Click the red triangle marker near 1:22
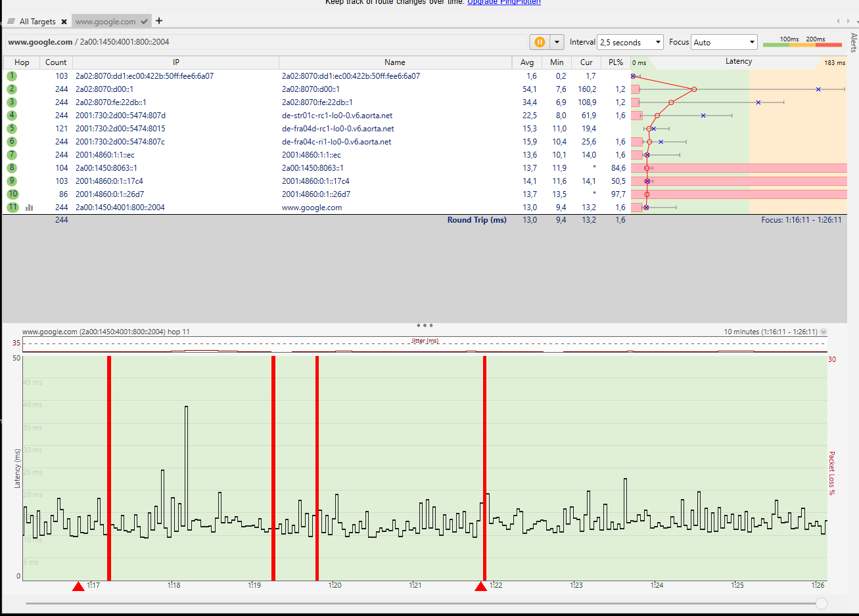859x616 pixels. (x=481, y=586)
